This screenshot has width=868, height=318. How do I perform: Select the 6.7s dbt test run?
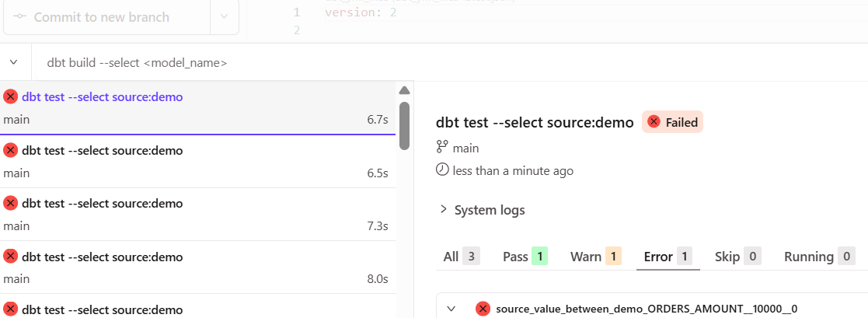197,108
